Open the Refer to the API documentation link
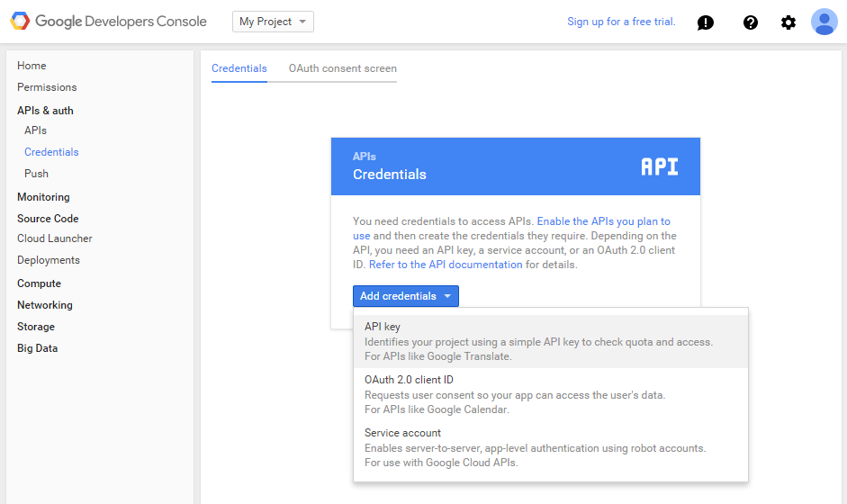847x504 pixels. (x=446, y=265)
